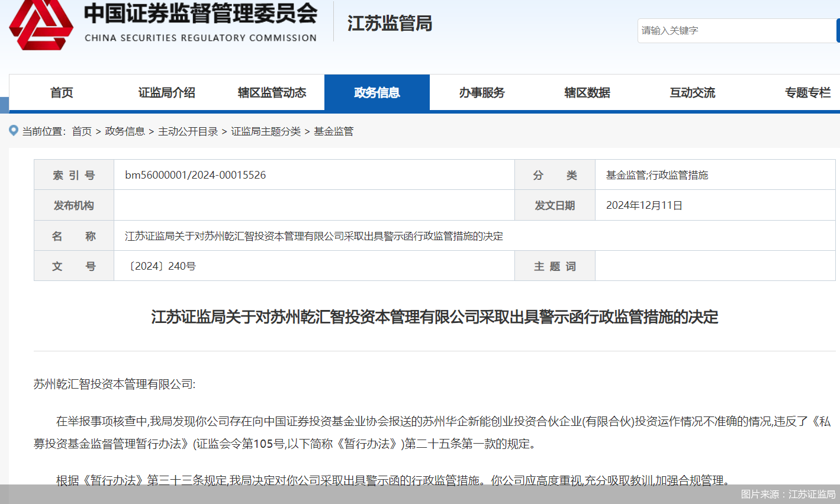Click index number bm56000001/2024-00015526
This screenshot has width=840, height=504.
195,175
